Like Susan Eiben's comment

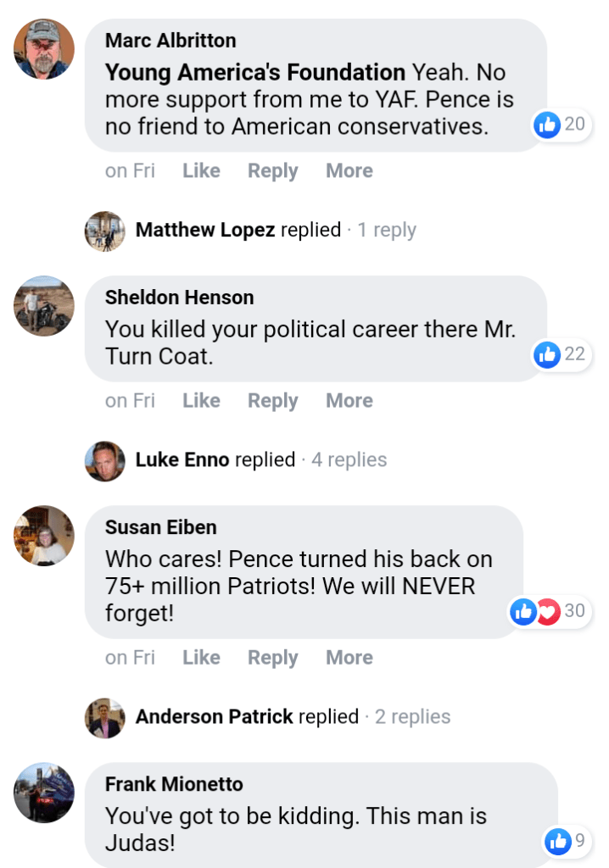coord(201,657)
